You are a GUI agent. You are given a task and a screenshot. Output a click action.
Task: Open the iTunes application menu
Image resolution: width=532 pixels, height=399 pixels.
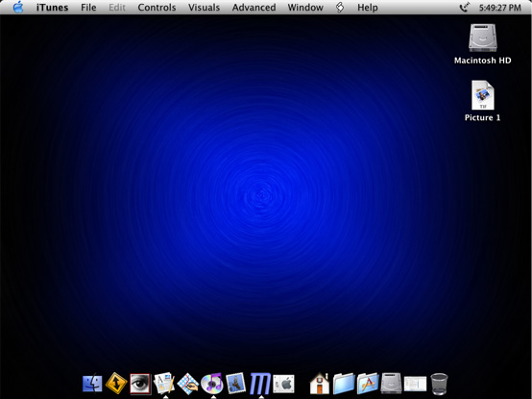pyautogui.click(x=52, y=7)
